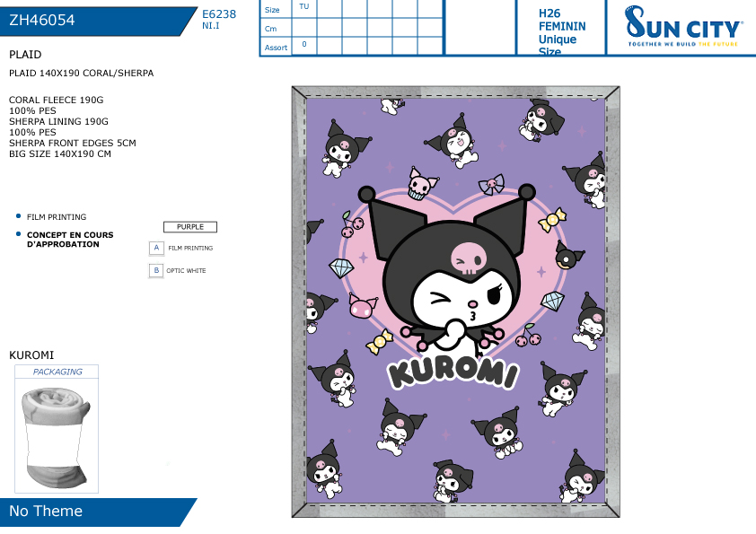This screenshot has width=756, height=534.
Task: Click the H26 FEMININ Unique Size label
Action: pos(562,31)
